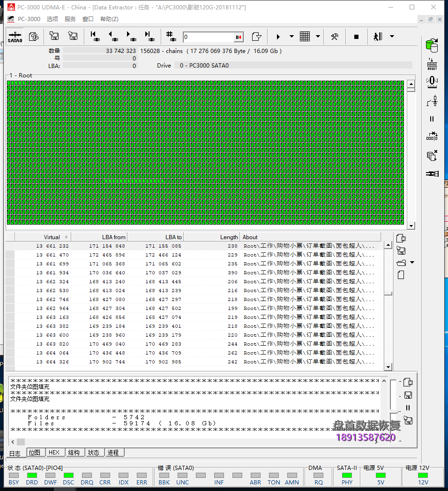Open the 帮助(Z) menu
This screenshot has height=491, width=448.
[x=109, y=19]
